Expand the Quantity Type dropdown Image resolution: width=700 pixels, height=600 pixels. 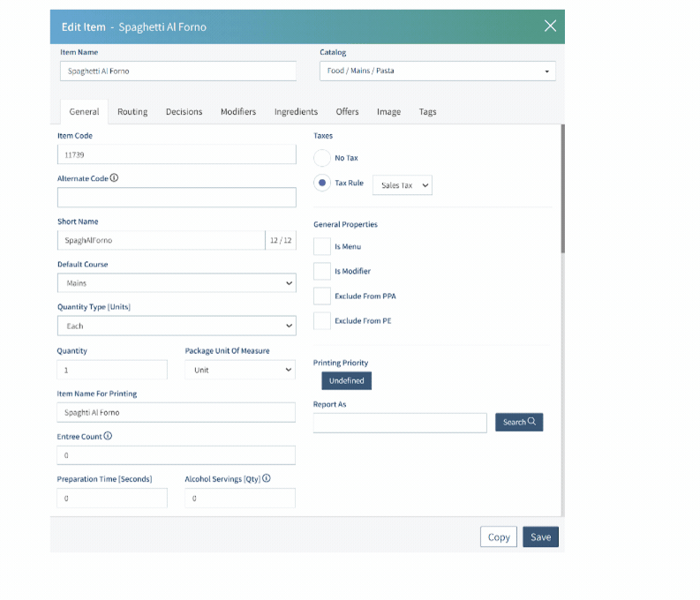pos(177,326)
